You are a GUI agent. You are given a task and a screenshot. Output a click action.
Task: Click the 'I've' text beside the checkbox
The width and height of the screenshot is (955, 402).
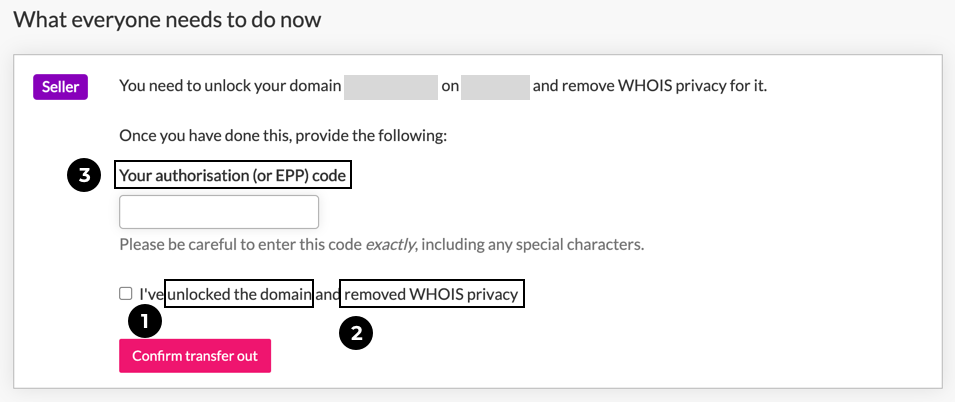[152, 295]
